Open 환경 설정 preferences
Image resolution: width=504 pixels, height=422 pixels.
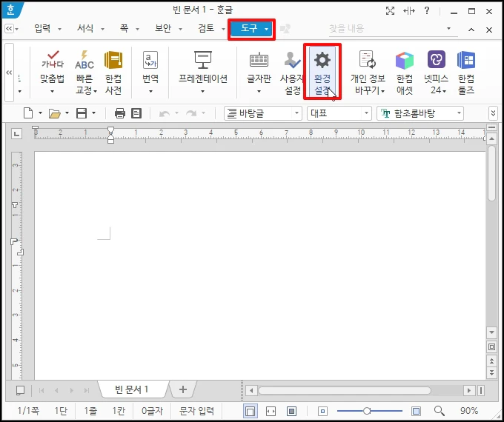click(322, 72)
